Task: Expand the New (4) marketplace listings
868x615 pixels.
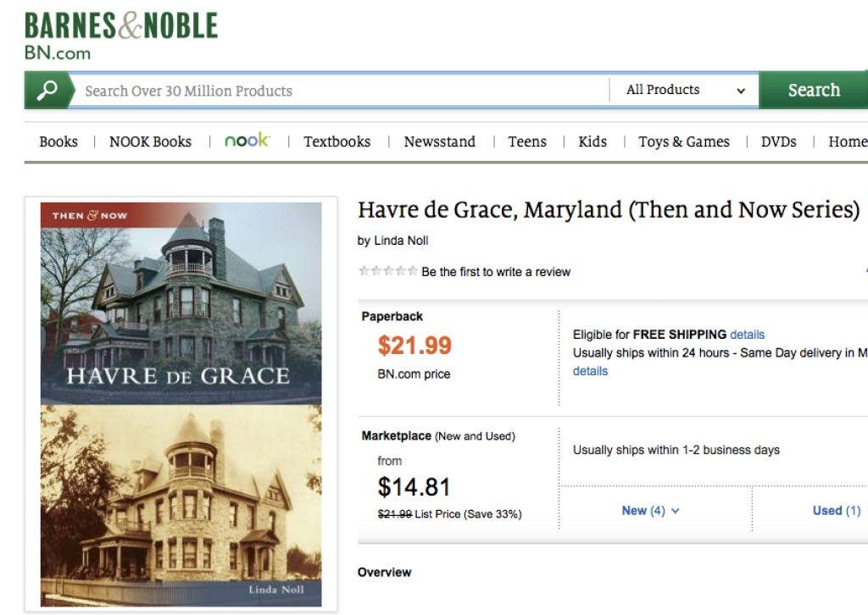Action: (650, 511)
